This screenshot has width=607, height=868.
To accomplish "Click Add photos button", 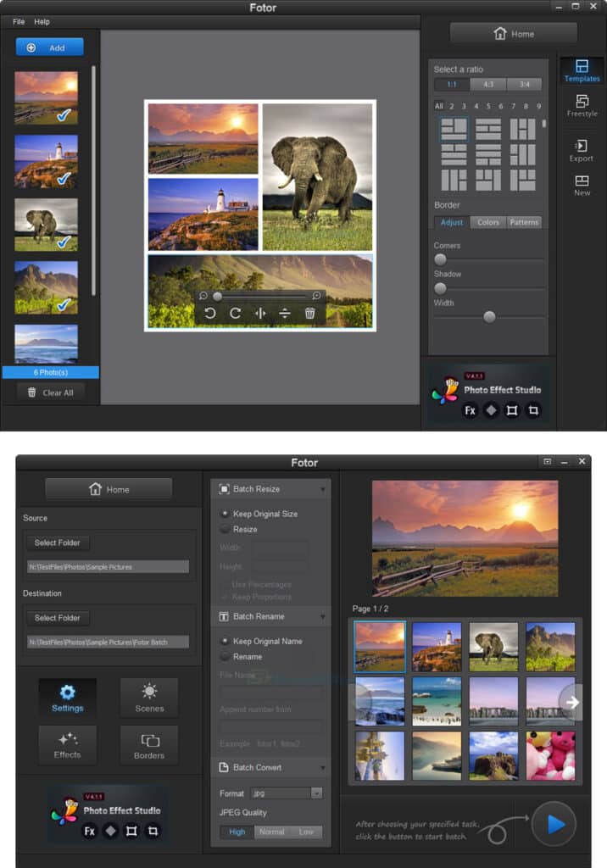I will 49,47.
